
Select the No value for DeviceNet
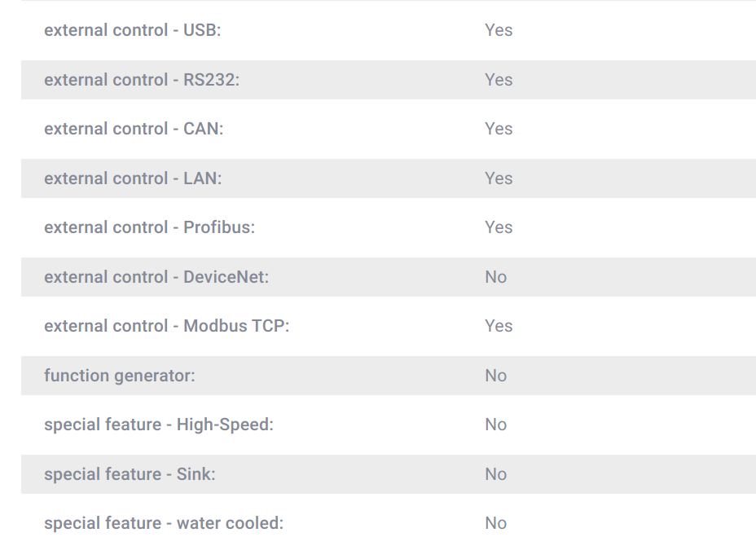click(x=495, y=277)
